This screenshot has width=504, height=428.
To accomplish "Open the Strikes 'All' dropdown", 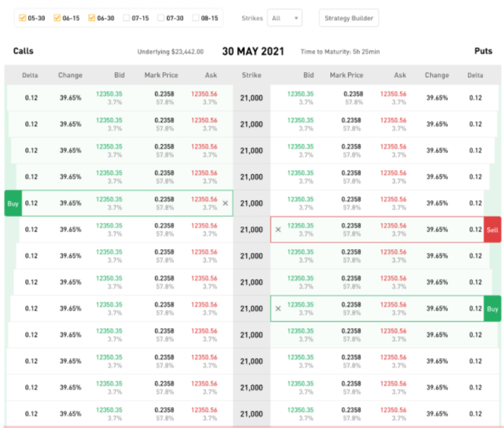I will [284, 18].
